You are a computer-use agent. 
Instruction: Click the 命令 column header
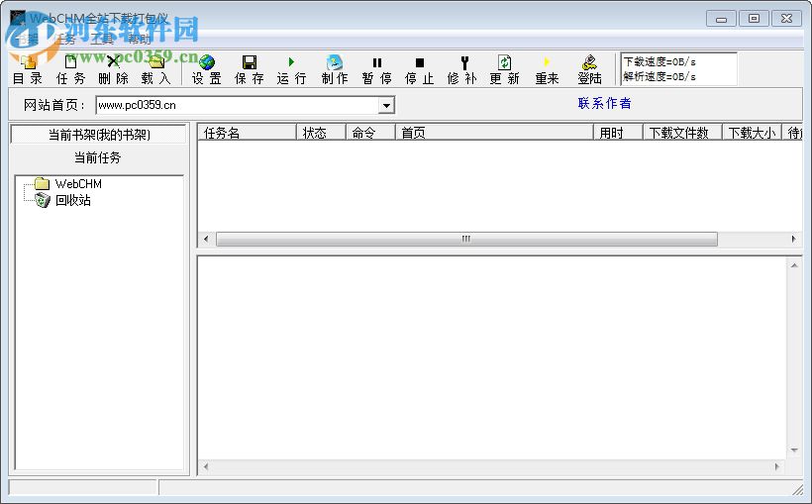tap(369, 133)
